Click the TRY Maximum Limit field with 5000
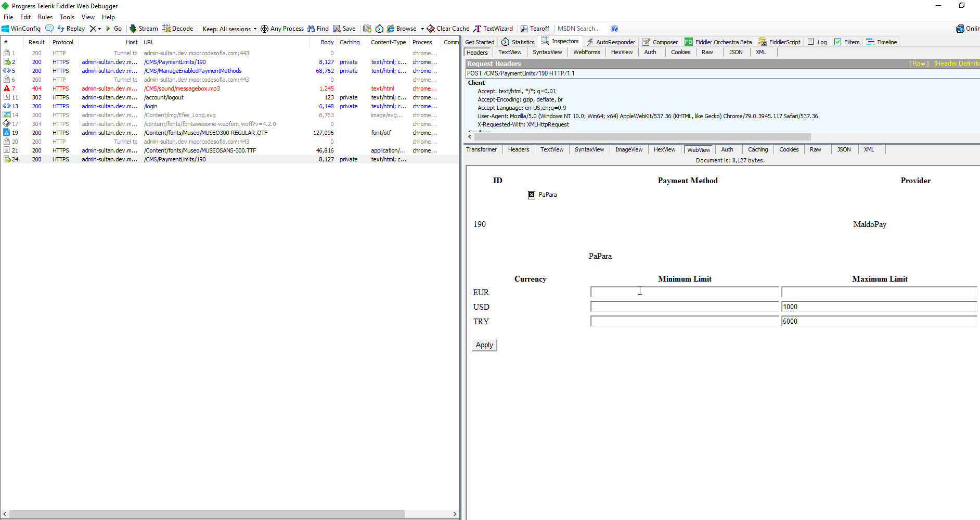980x520 pixels. [x=879, y=321]
